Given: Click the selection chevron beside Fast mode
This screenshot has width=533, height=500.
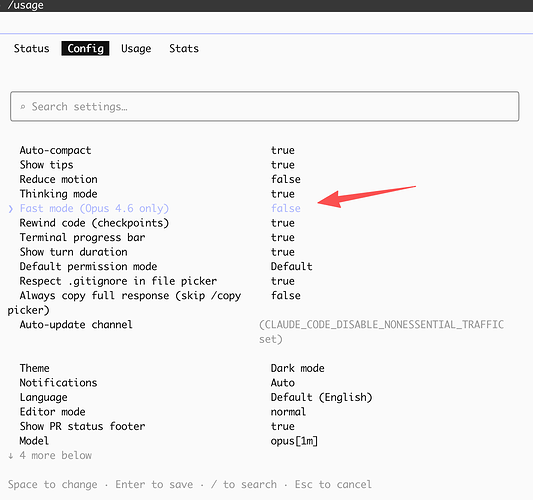Looking at the screenshot, I should [11, 209].
